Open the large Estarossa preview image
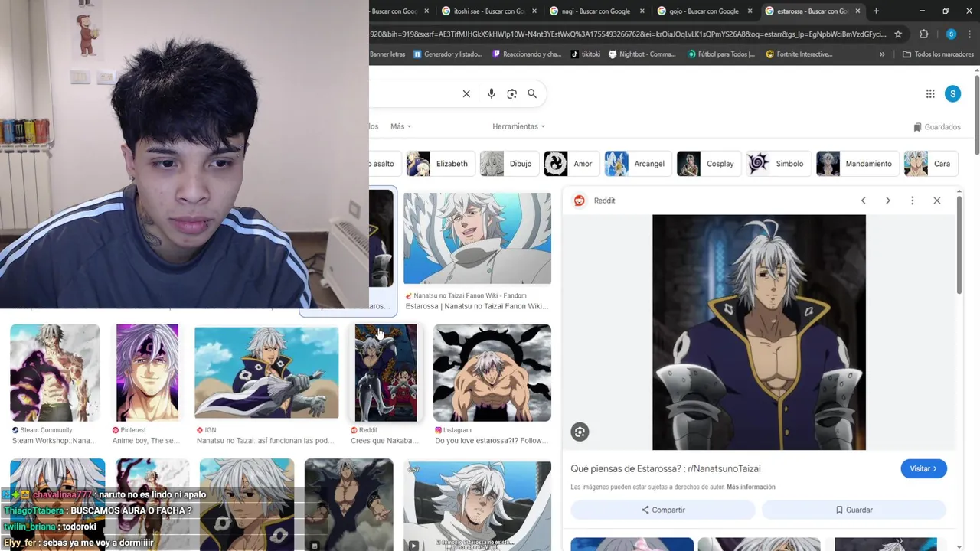 coord(759,332)
